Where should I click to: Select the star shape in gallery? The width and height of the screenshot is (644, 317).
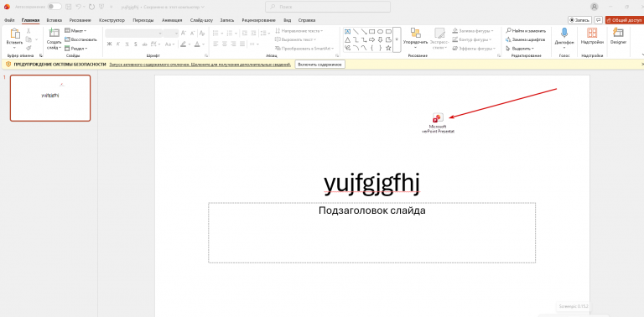click(388, 48)
